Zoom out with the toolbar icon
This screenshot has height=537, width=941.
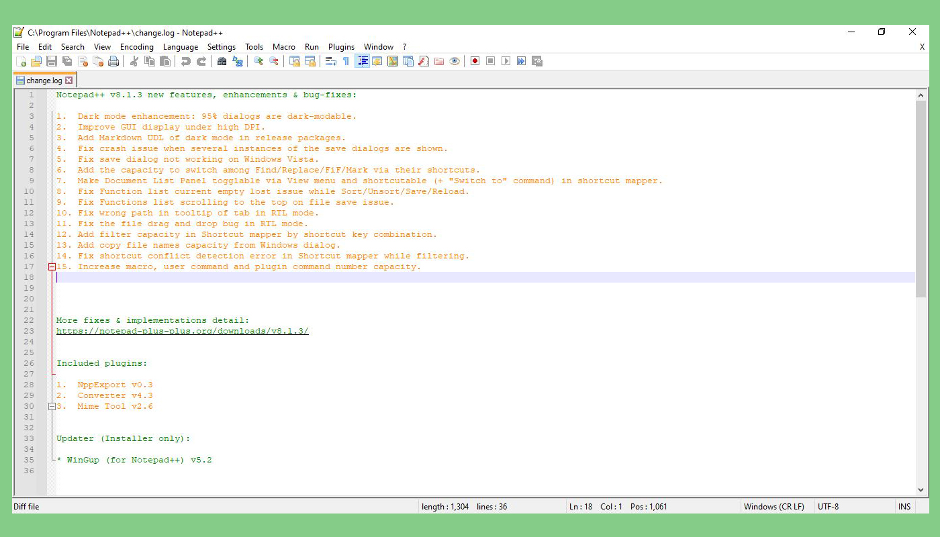[274, 61]
